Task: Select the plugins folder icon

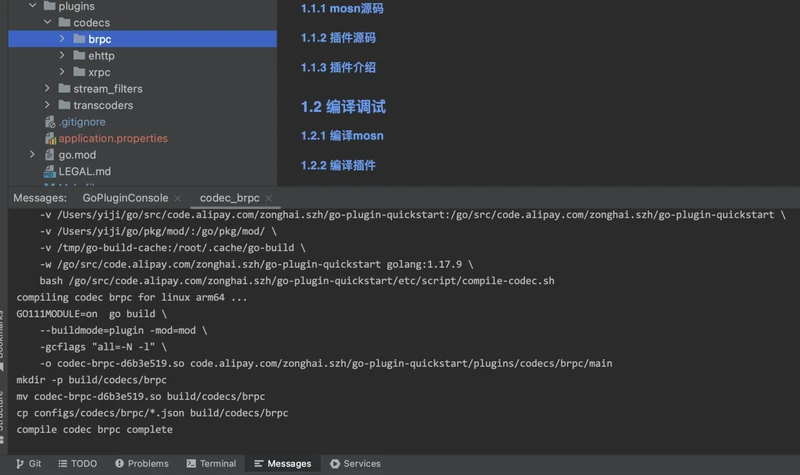Action: [49, 6]
